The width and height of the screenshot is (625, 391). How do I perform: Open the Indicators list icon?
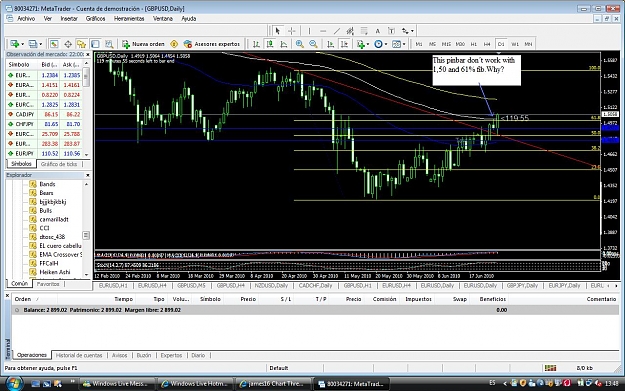coord(361,44)
